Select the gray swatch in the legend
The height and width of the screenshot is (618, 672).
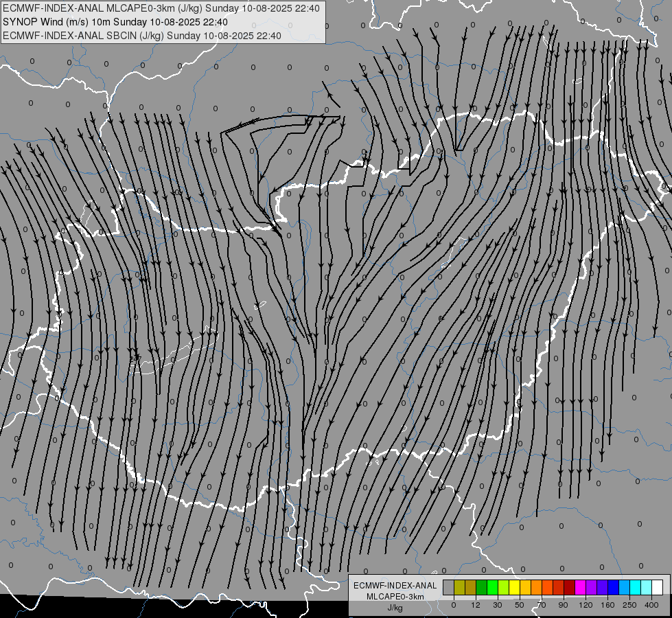[x=449, y=588]
